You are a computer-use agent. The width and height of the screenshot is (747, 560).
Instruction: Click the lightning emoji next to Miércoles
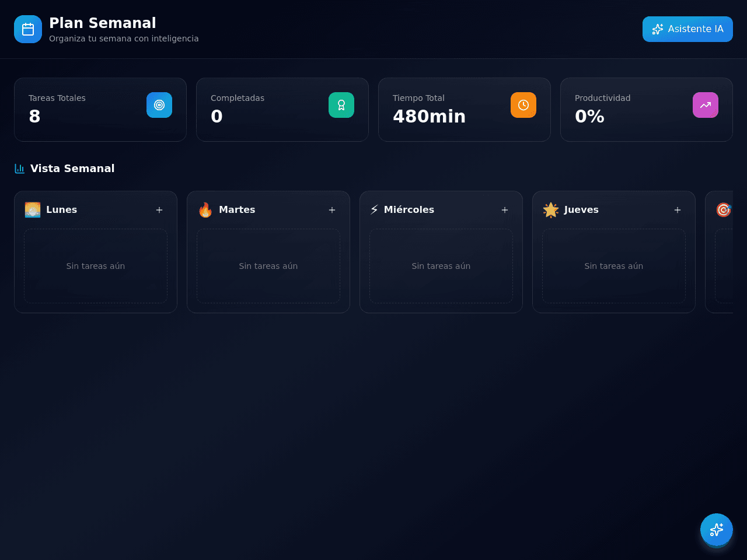374,210
